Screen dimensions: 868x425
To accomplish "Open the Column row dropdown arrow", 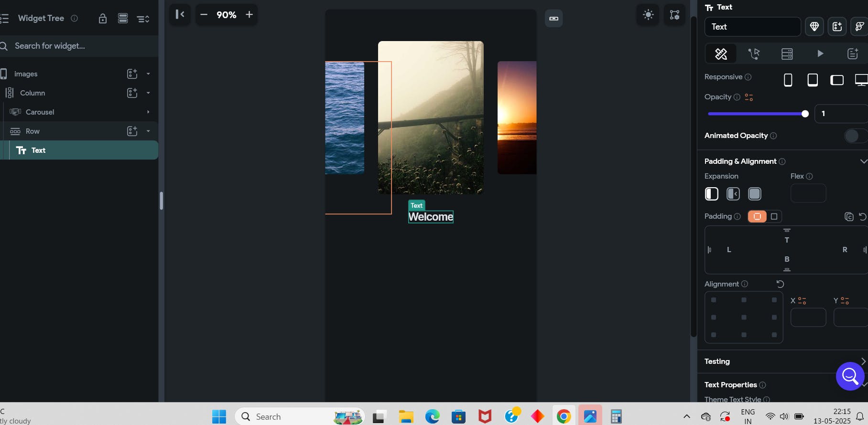I will [x=148, y=93].
